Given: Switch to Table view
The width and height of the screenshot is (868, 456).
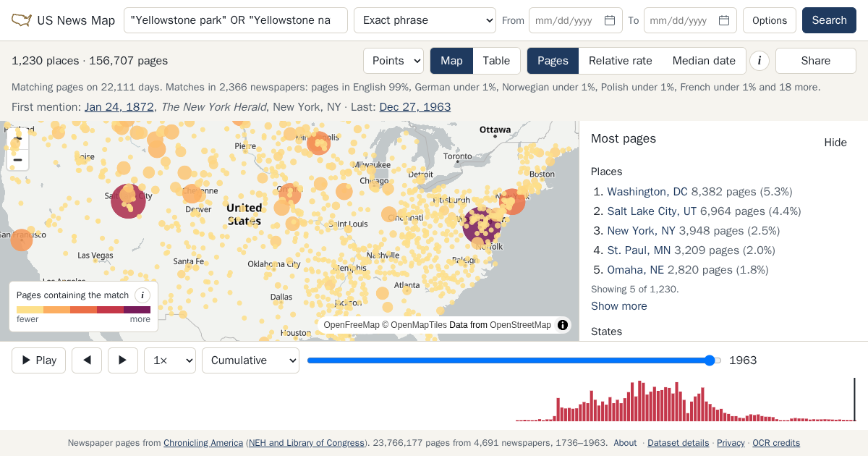Looking at the screenshot, I should 496,61.
